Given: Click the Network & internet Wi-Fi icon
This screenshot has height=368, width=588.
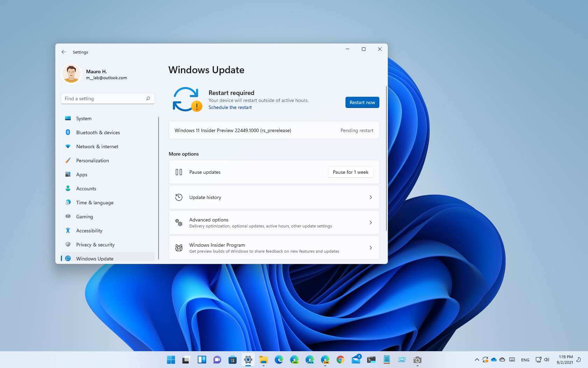Looking at the screenshot, I should [x=68, y=146].
